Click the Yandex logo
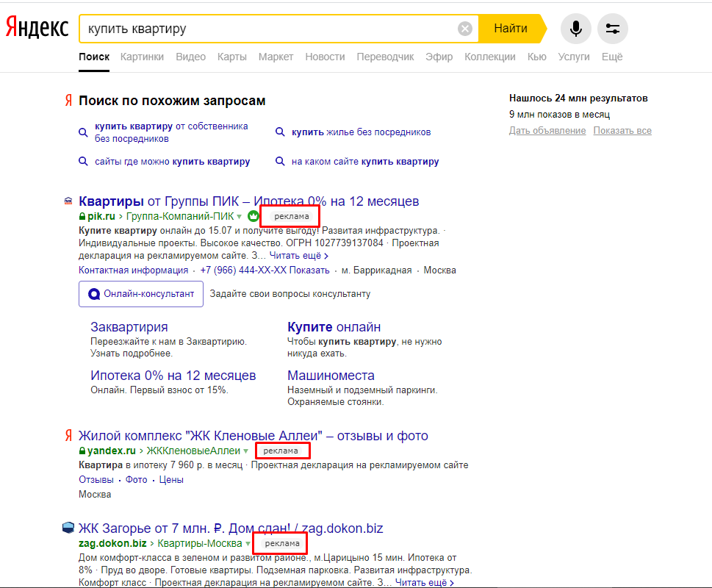712x588 pixels. (37, 28)
